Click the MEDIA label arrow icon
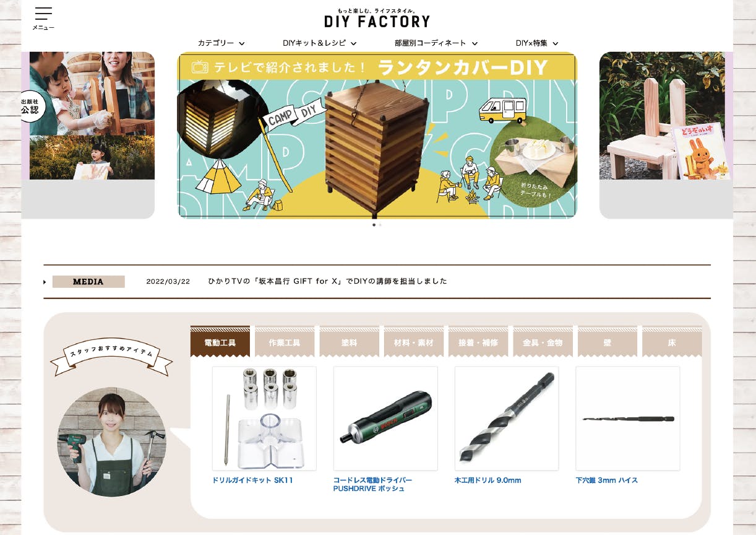This screenshot has height=535, width=756. pyautogui.click(x=45, y=282)
